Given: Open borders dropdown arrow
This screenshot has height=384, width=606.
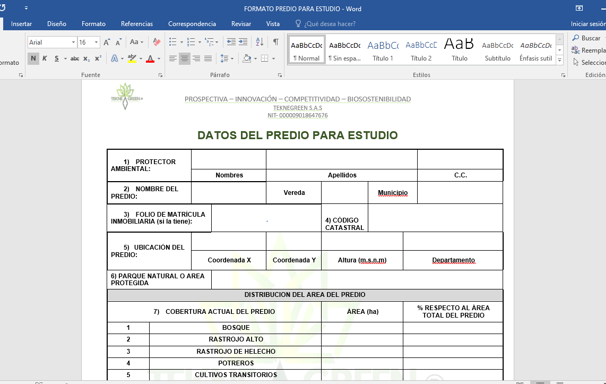Looking at the screenshot, I should [273, 59].
